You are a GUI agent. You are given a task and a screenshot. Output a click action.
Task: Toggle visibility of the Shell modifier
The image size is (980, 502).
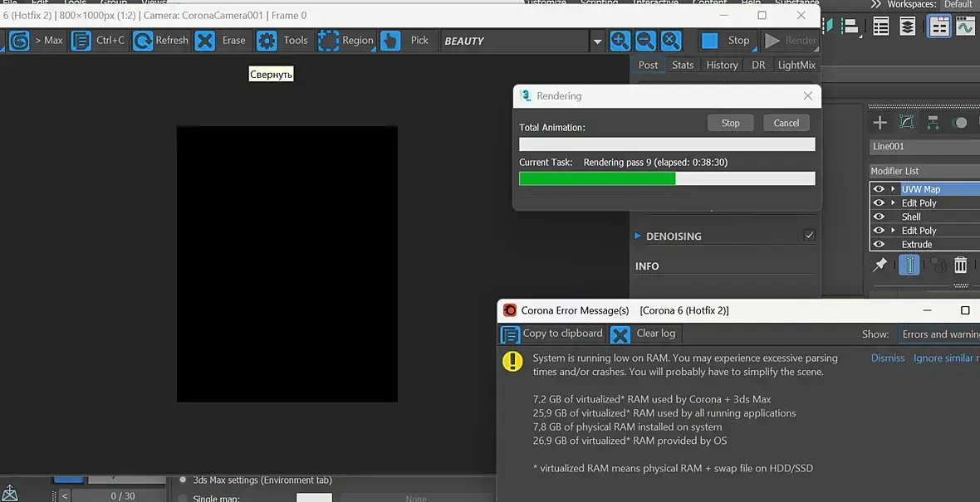879,217
